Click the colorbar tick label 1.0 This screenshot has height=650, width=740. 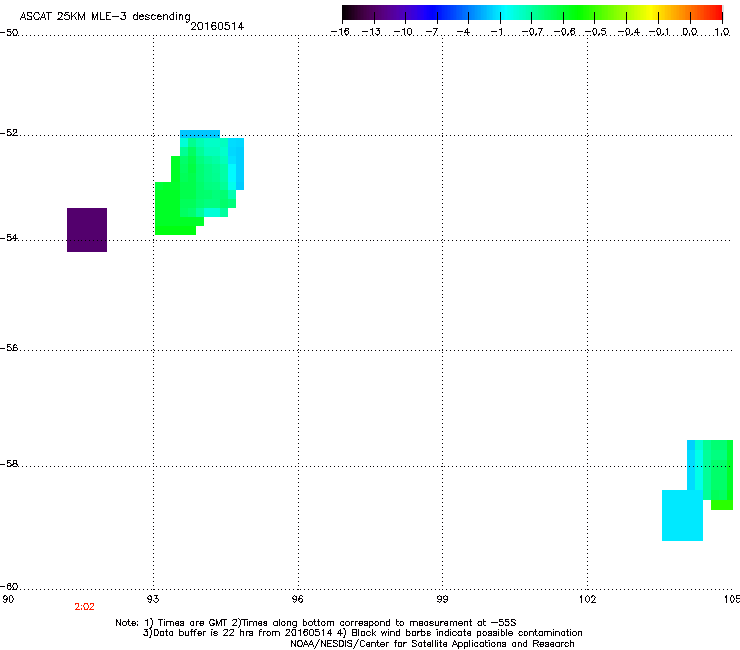pyautogui.click(x=722, y=32)
